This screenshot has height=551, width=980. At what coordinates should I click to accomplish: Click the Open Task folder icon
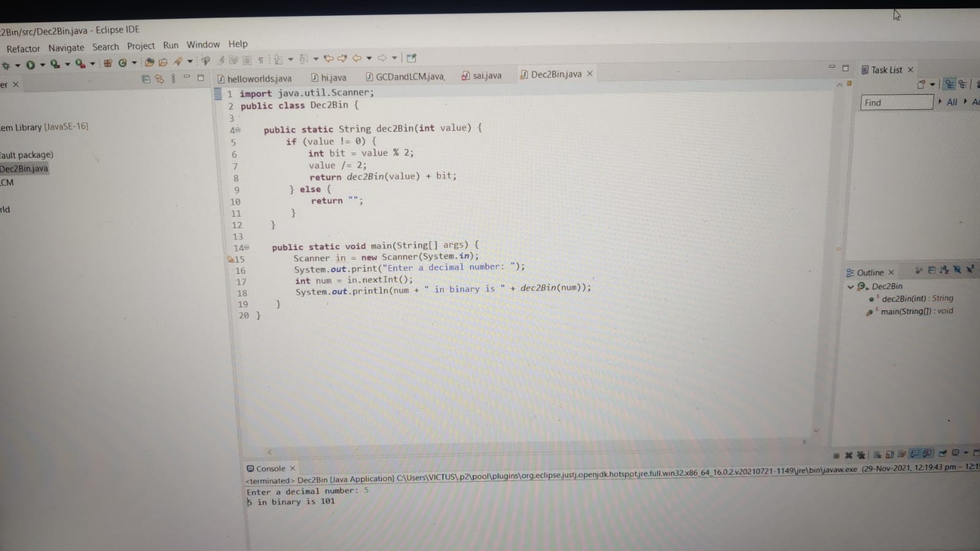[163, 62]
